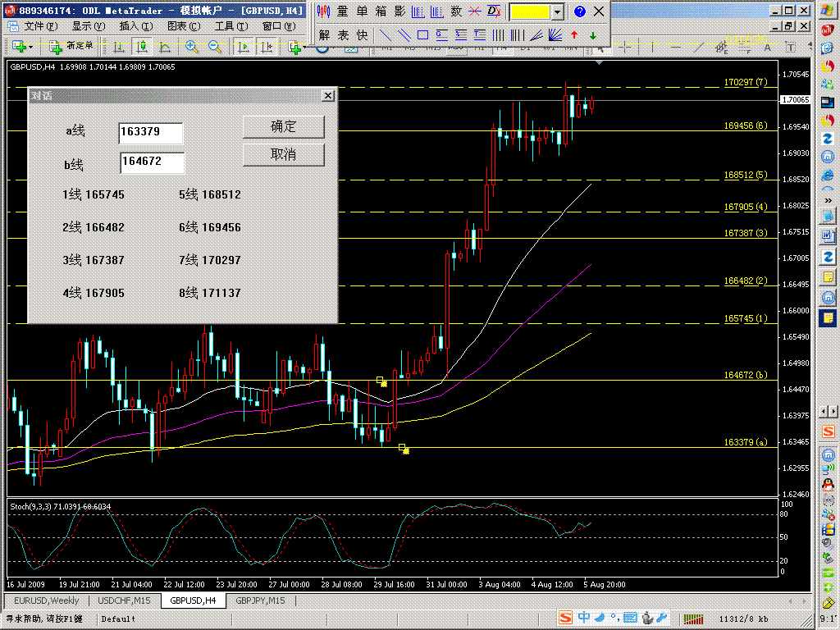Click the 箱 button in floating toolbar
This screenshot has height=630, width=840.
(381, 11)
